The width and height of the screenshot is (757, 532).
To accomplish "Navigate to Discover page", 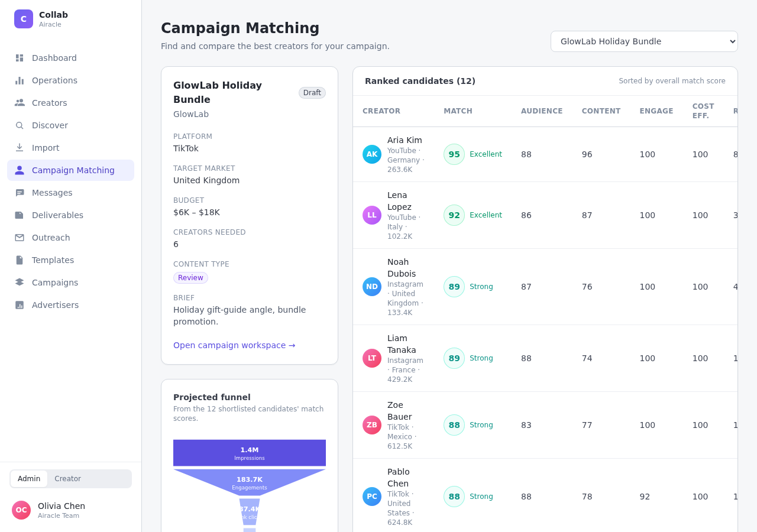I will (70, 125).
